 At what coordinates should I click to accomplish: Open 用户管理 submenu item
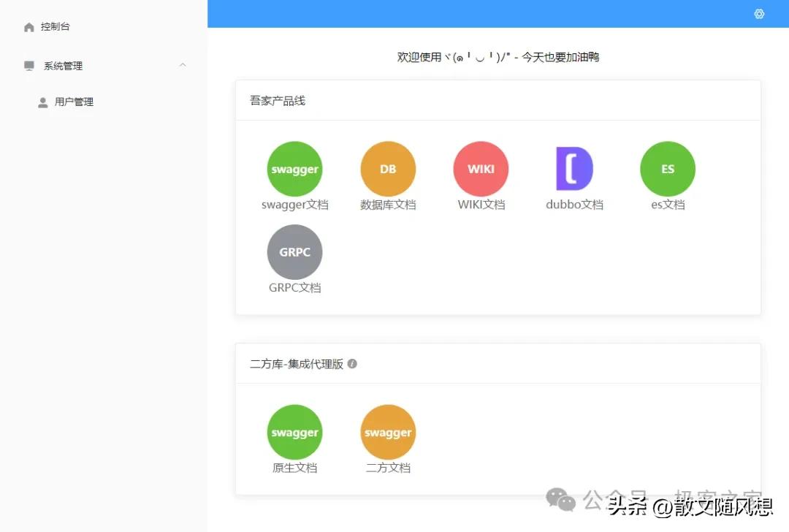74,102
